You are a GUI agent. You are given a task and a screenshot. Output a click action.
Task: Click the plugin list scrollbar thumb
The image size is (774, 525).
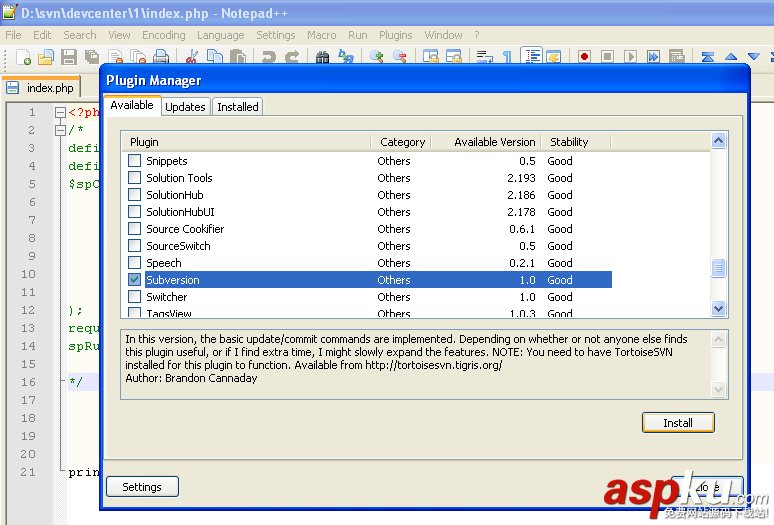pos(719,268)
